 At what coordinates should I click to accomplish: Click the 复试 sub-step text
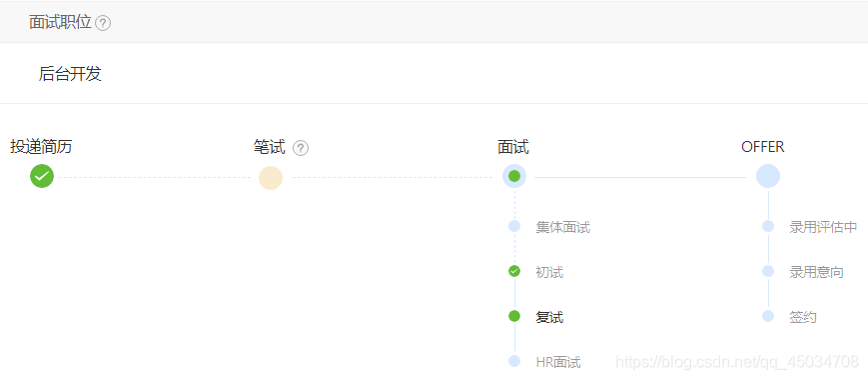(549, 317)
